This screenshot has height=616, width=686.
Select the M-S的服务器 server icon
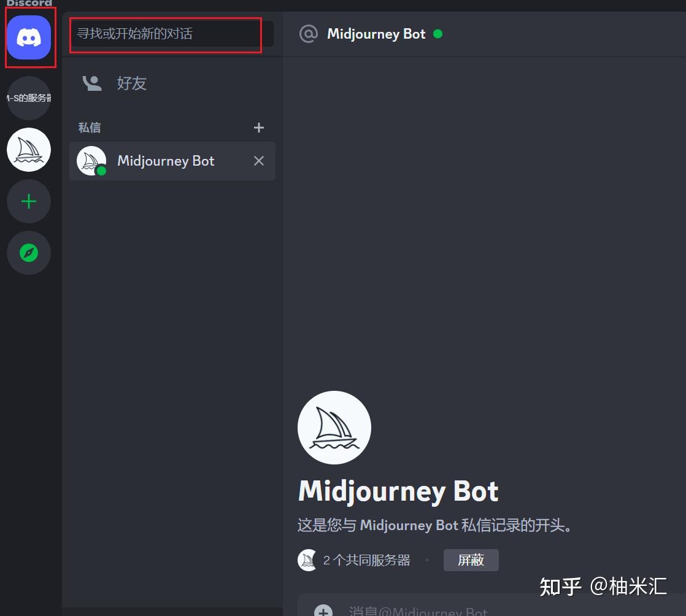click(29, 98)
